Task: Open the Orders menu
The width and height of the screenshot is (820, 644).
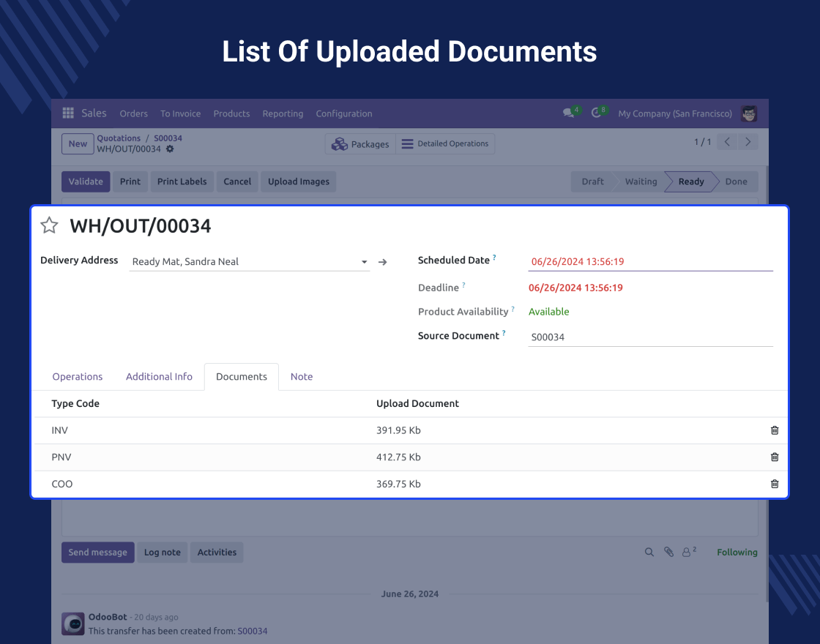Action: 133,113
